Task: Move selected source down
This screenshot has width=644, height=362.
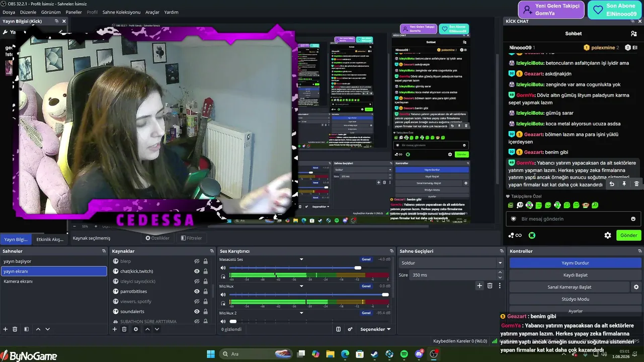Action: point(157,329)
